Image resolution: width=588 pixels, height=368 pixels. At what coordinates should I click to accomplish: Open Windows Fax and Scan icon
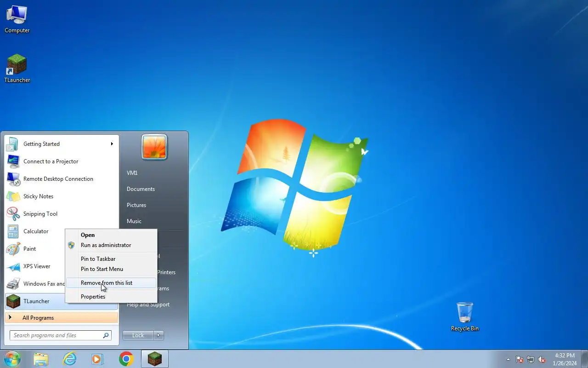[13, 284]
